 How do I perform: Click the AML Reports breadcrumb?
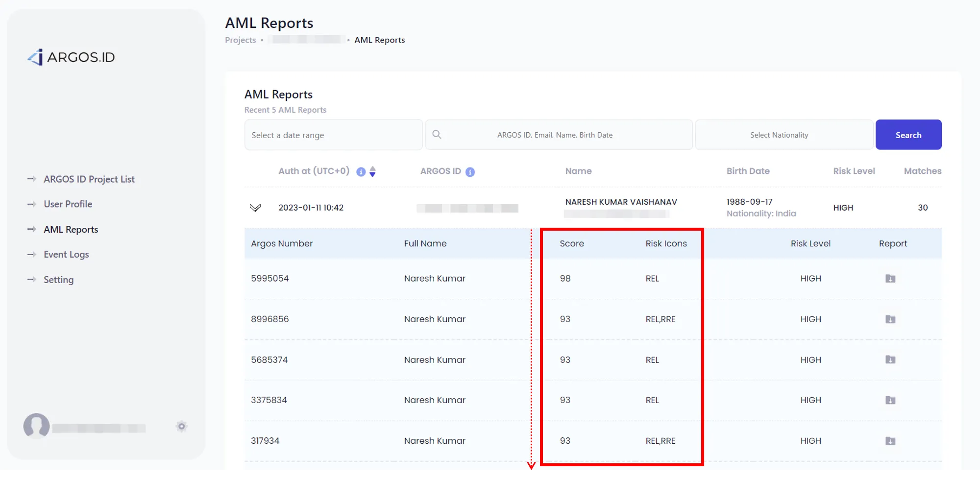(x=380, y=40)
